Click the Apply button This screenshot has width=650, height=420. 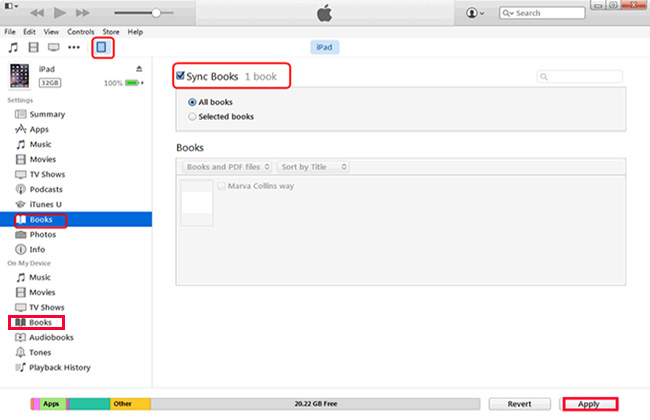point(589,404)
